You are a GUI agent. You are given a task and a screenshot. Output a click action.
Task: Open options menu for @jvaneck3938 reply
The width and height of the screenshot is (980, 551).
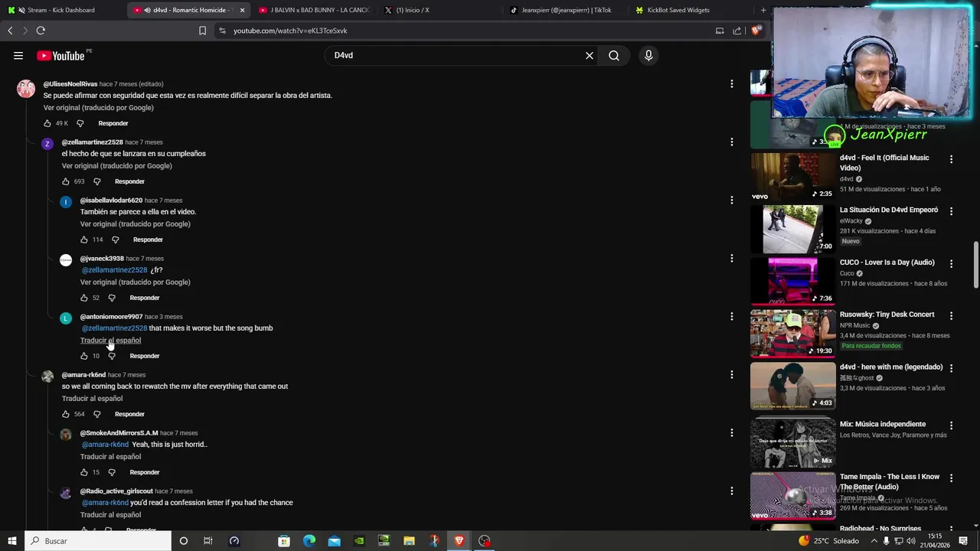pyautogui.click(x=731, y=258)
